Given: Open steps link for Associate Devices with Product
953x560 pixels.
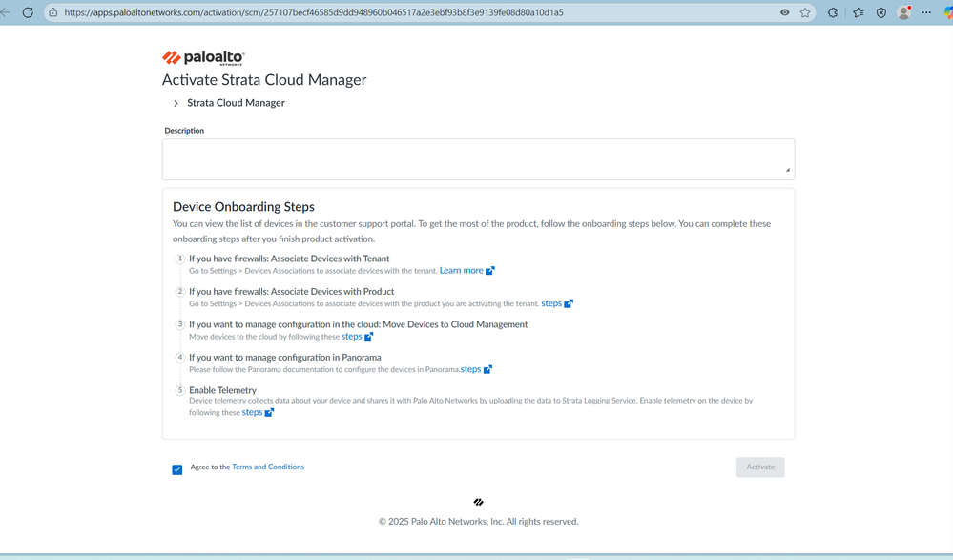Looking at the screenshot, I should click(551, 303).
